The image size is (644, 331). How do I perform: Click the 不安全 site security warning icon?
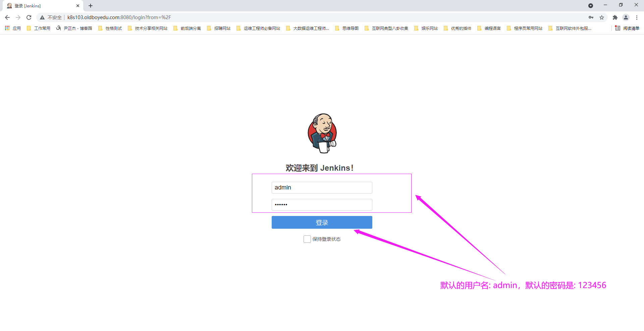[x=43, y=17]
